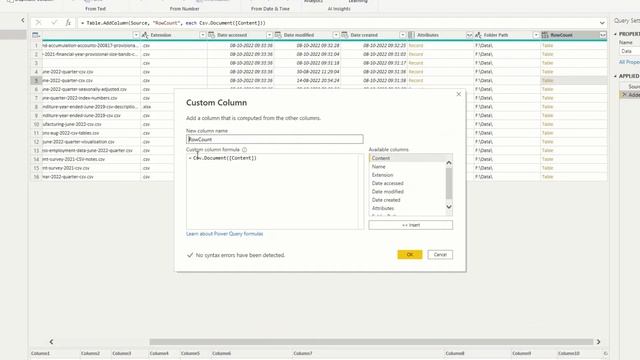Click the Record value in row 1 Attributes

416,45
